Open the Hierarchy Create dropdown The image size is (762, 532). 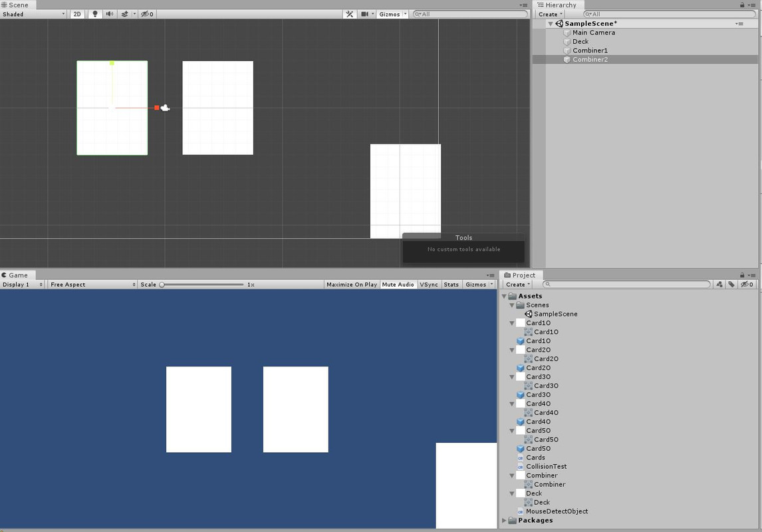550,14
